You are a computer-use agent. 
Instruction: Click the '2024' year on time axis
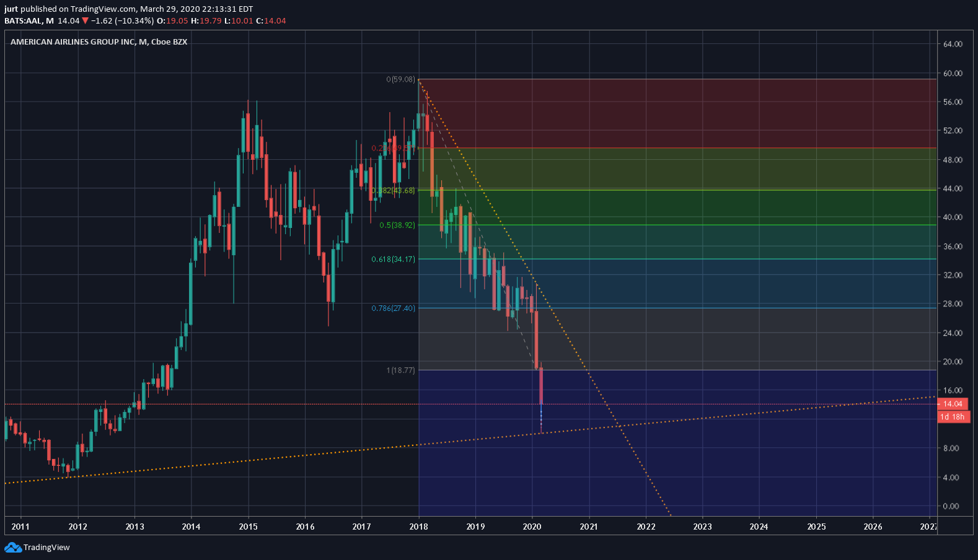click(x=759, y=527)
